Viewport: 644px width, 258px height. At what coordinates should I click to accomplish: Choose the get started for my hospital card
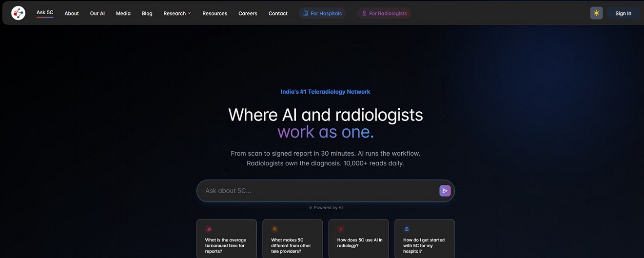[425, 238]
